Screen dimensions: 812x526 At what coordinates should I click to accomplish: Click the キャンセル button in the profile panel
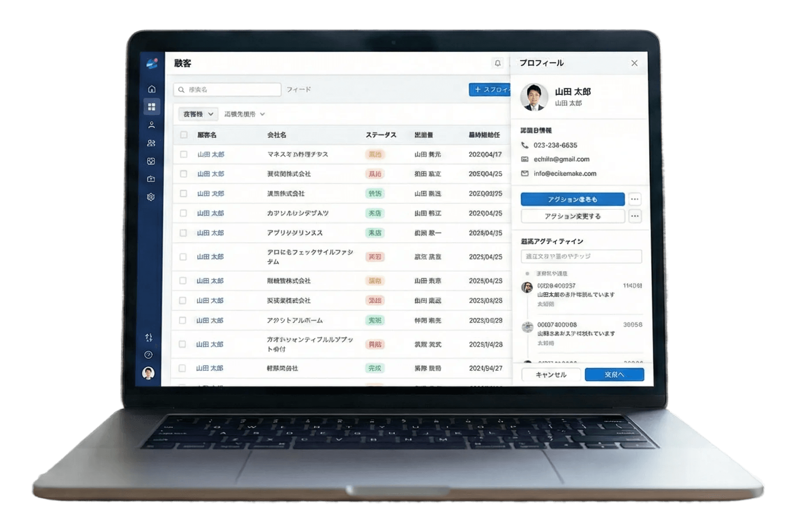point(551,374)
